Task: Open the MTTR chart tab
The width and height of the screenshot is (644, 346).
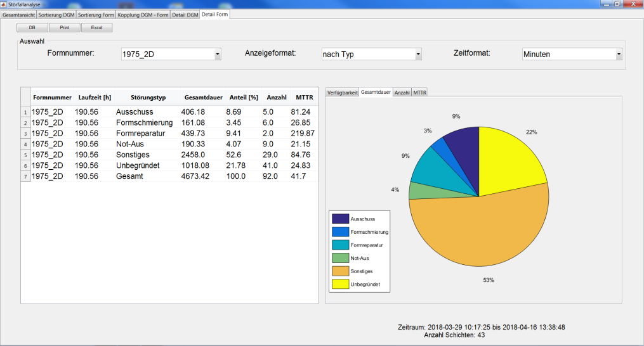Action: click(x=420, y=93)
